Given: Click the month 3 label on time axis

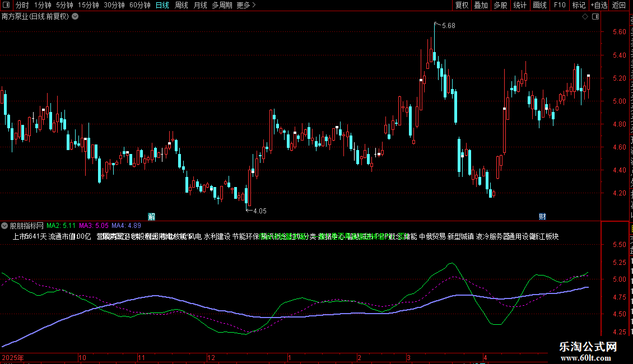Looking at the screenshot, I should 408,357.
